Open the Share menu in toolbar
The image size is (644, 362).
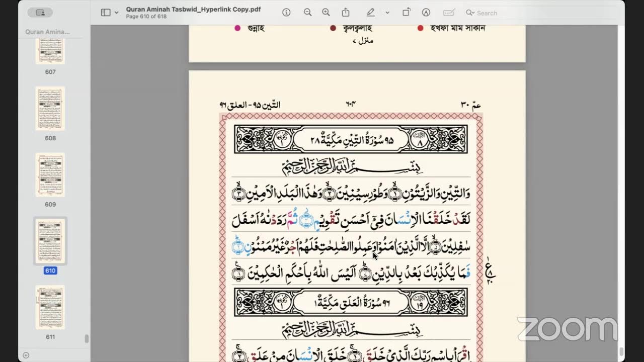(x=346, y=13)
